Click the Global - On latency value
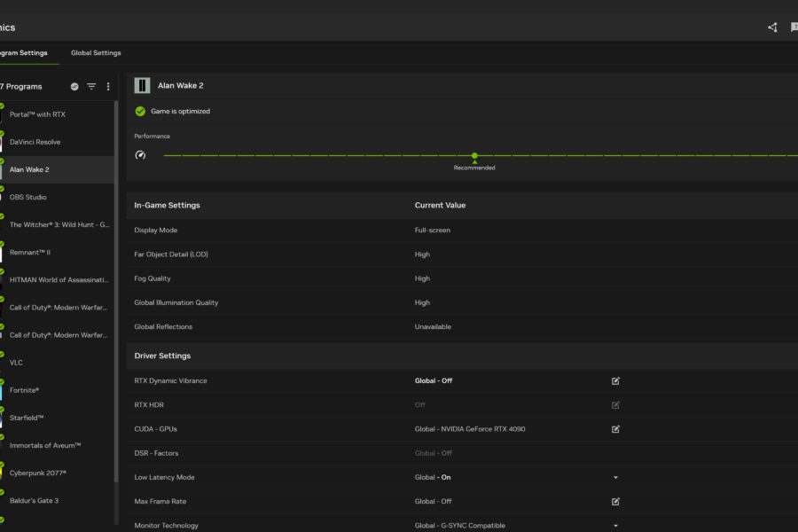Viewport: 798px width, 532px height. (x=433, y=478)
